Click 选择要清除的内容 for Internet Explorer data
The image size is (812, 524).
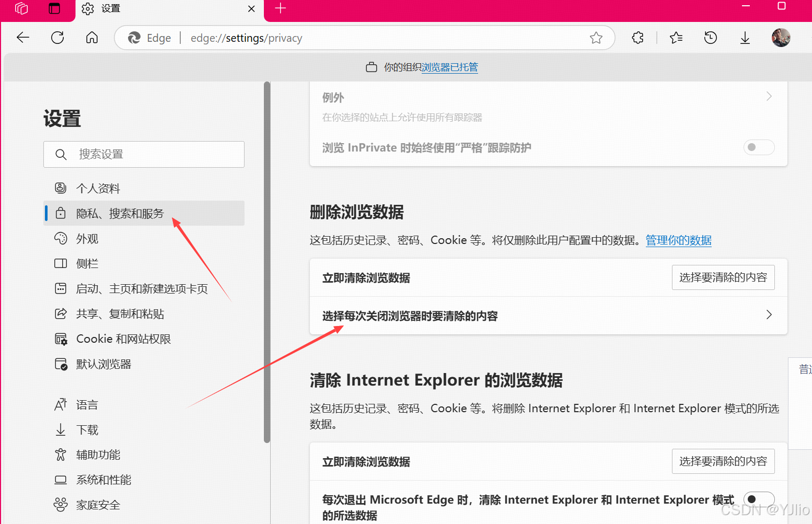(x=723, y=461)
